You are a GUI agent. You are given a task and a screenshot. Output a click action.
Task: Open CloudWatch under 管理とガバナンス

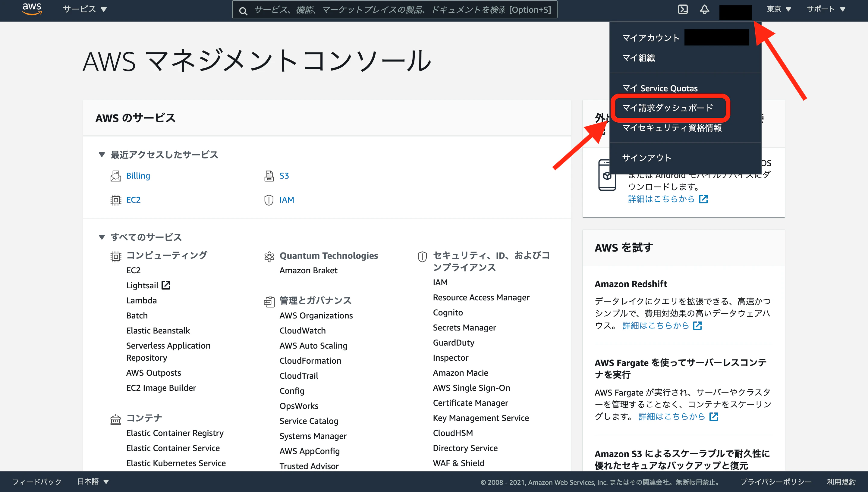click(x=303, y=331)
